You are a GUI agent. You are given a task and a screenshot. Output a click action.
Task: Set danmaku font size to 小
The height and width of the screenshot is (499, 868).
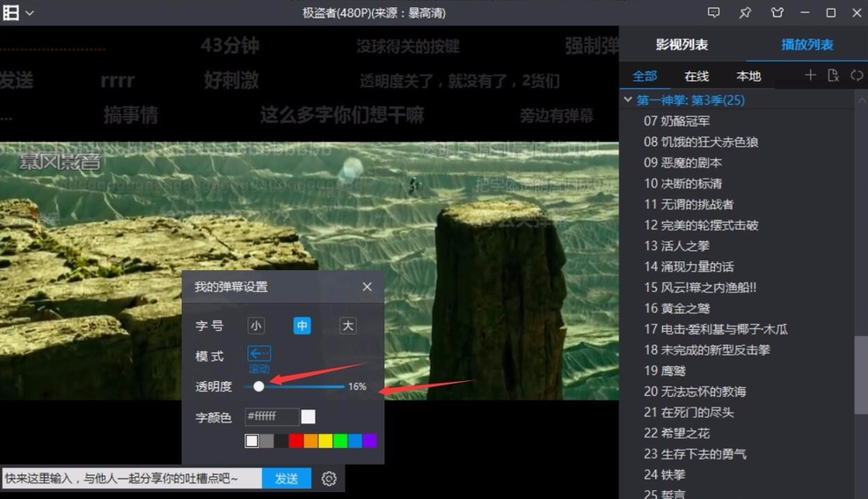(x=256, y=326)
